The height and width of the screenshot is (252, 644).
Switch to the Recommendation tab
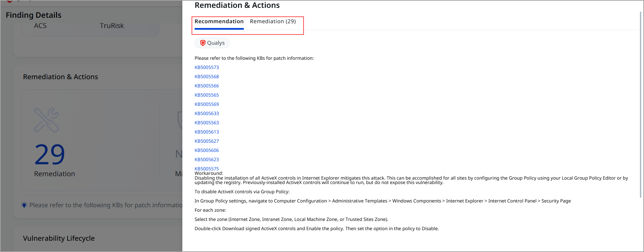click(x=219, y=22)
